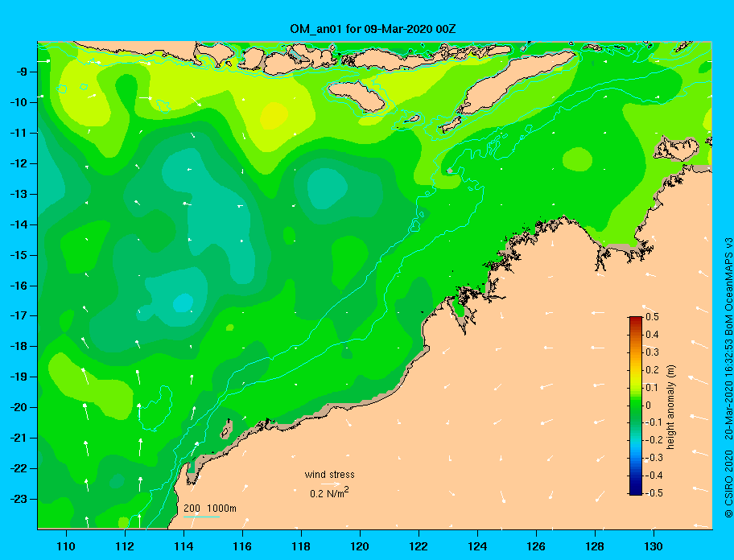The width and height of the screenshot is (734, 560).
Task: Click the latitude label -9
Action: point(22,72)
